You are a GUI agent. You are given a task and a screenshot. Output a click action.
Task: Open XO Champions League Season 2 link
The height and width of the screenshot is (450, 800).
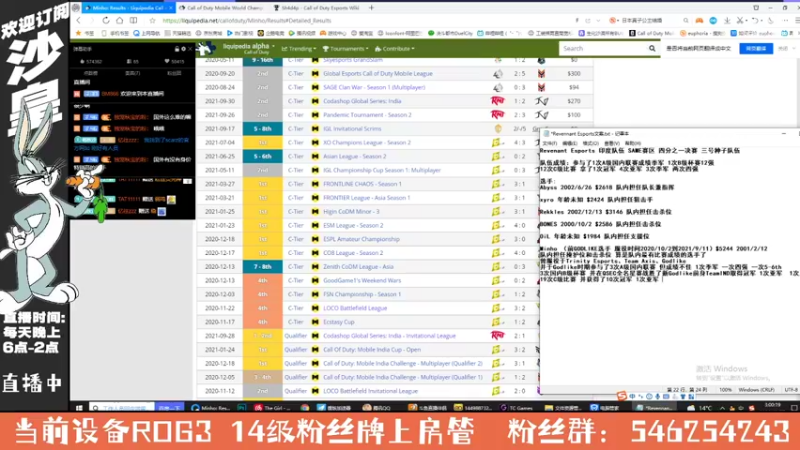367,142
